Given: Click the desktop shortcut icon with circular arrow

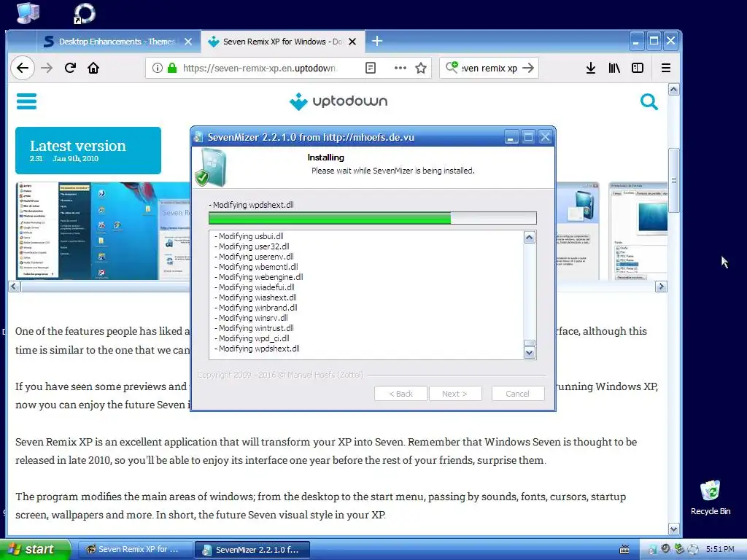Looking at the screenshot, I should click(x=85, y=13).
